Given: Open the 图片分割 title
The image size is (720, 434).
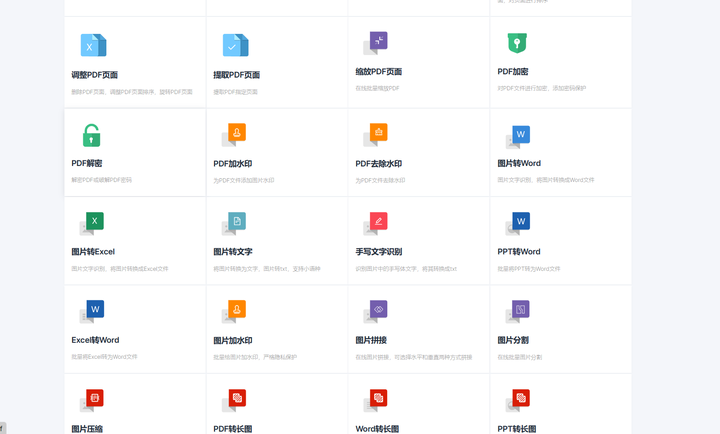Looking at the screenshot, I should (x=513, y=340).
